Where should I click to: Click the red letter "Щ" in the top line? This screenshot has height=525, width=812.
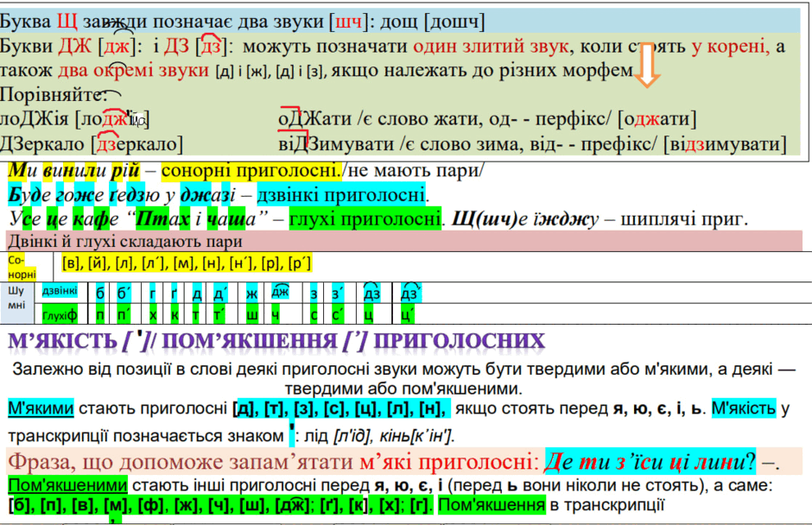pos(67,22)
